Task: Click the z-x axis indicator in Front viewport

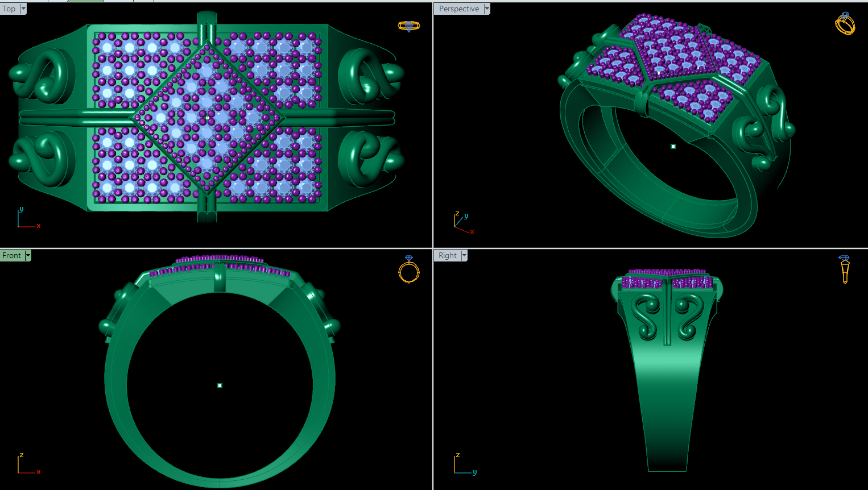Action: click(28, 463)
